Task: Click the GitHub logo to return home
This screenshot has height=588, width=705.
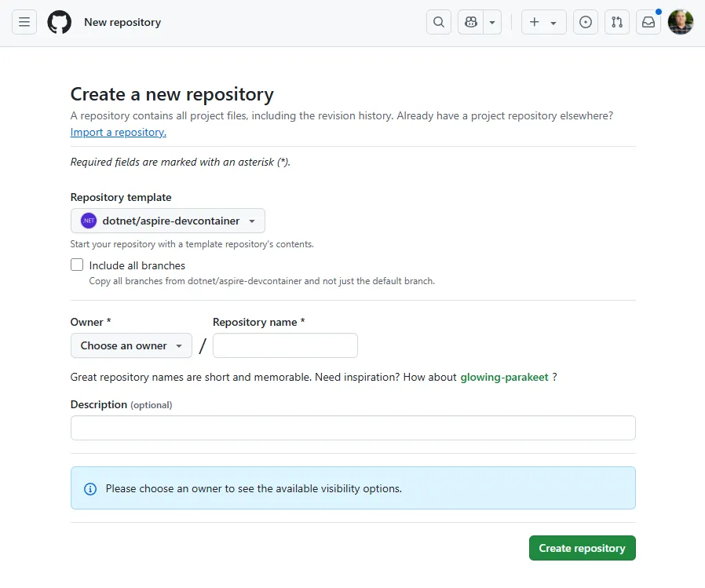Action: tap(59, 22)
